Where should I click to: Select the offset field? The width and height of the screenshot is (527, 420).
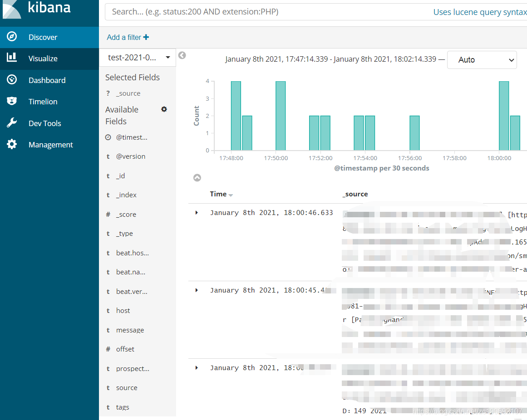tap(125, 350)
